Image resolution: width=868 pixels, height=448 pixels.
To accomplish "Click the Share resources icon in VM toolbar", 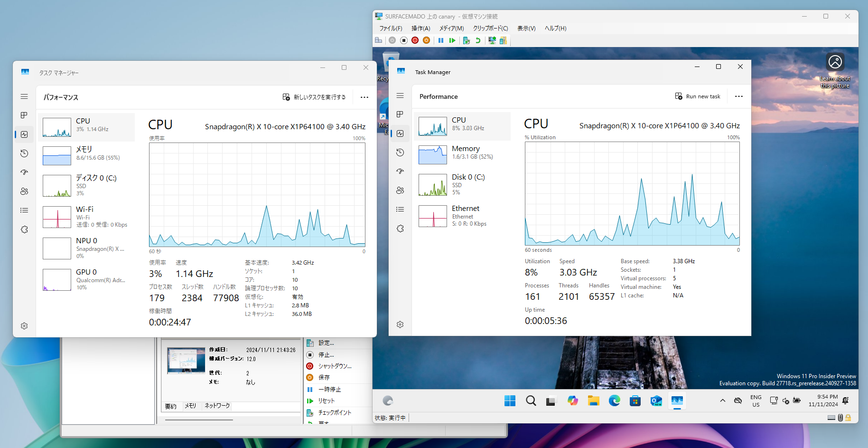I will click(503, 40).
